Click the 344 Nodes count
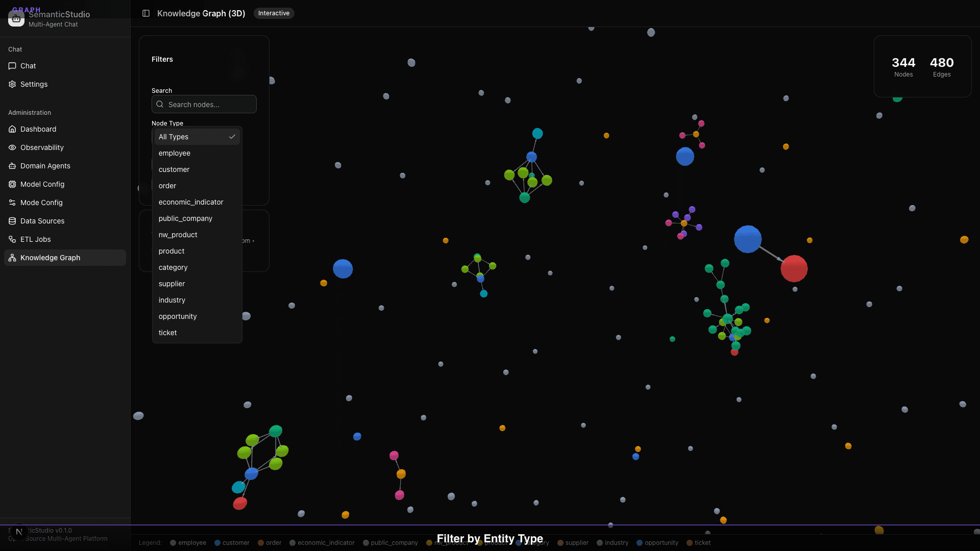The image size is (980, 551). click(x=903, y=66)
